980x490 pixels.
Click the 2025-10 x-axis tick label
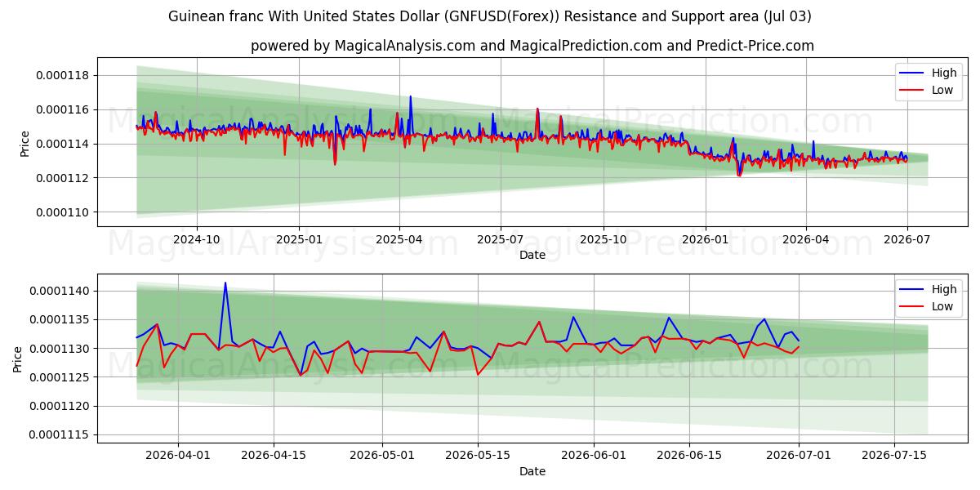(604, 240)
